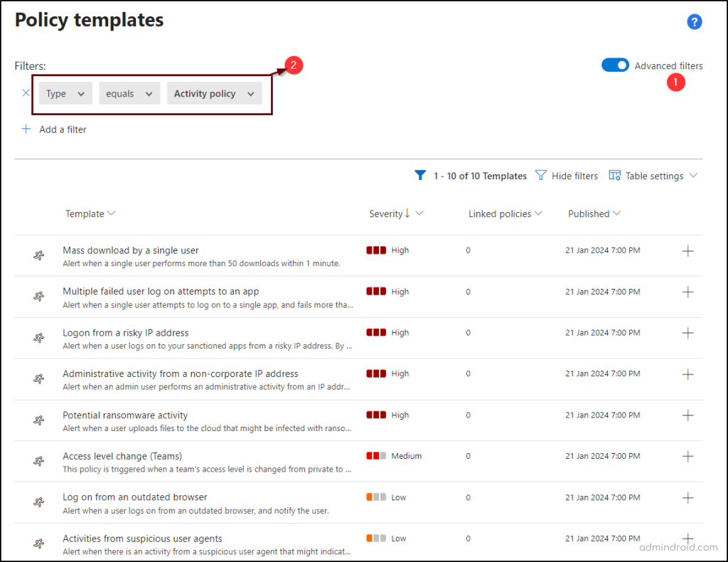Click the Table settings grid icon
The height and width of the screenshot is (562, 728).
614,176
